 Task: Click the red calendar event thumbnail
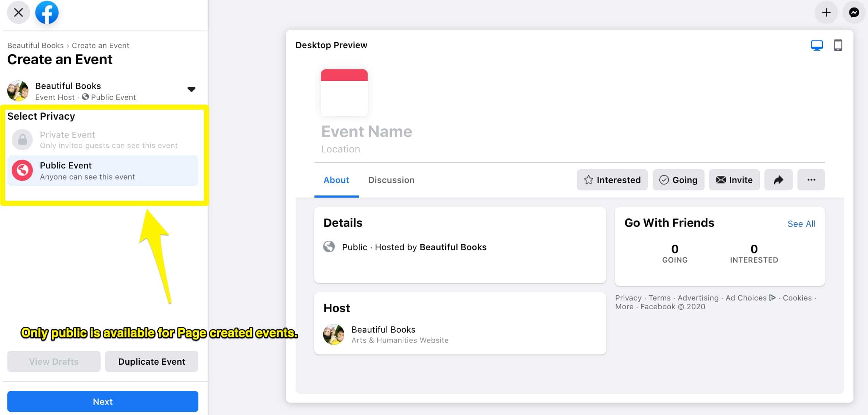click(x=344, y=93)
